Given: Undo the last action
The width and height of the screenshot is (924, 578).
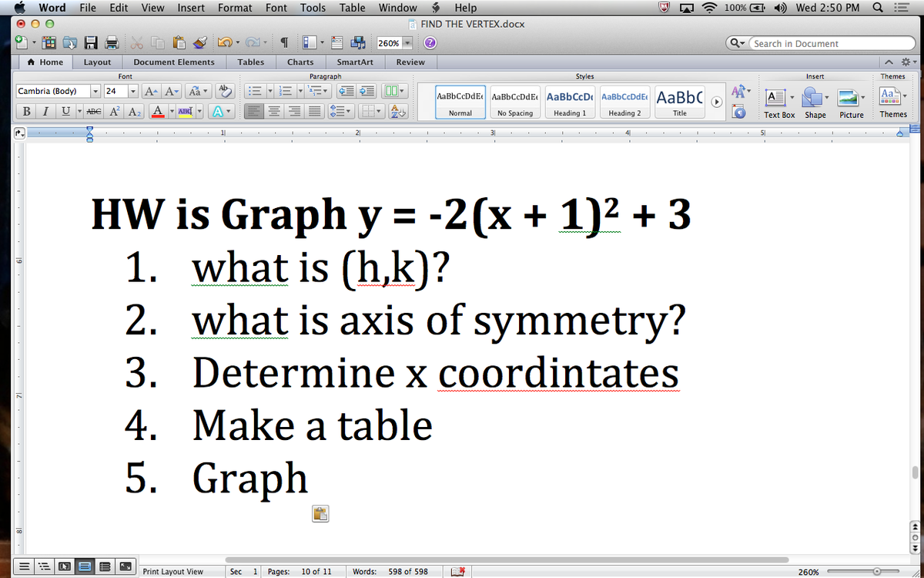Looking at the screenshot, I should (x=224, y=43).
